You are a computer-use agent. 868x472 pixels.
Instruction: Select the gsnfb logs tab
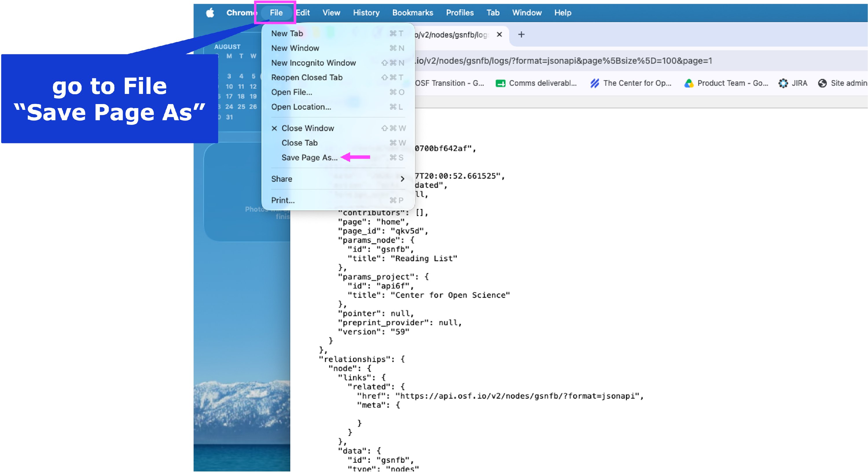point(452,35)
